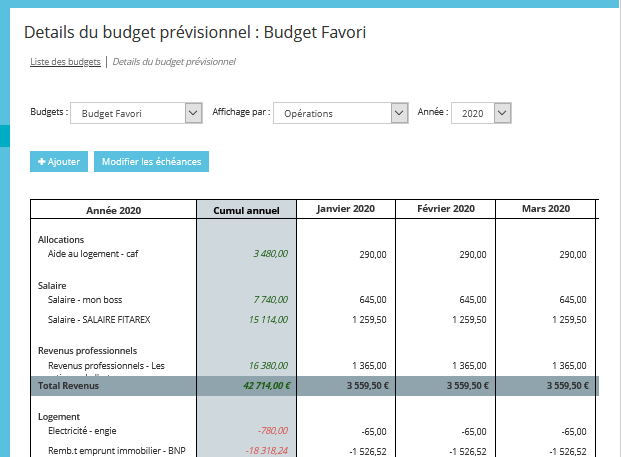Select the Mars 2020 column header
This screenshot has width=621, height=457.
click(546, 209)
